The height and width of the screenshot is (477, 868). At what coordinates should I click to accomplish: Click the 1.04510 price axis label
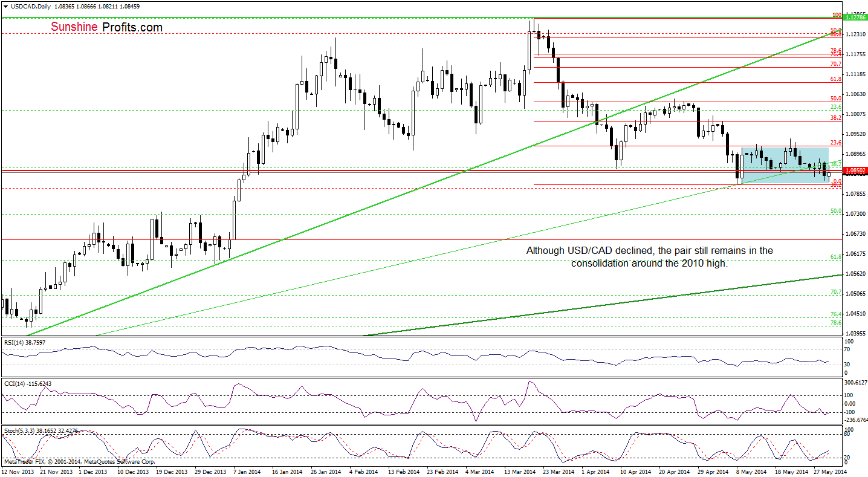tap(856, 313)
